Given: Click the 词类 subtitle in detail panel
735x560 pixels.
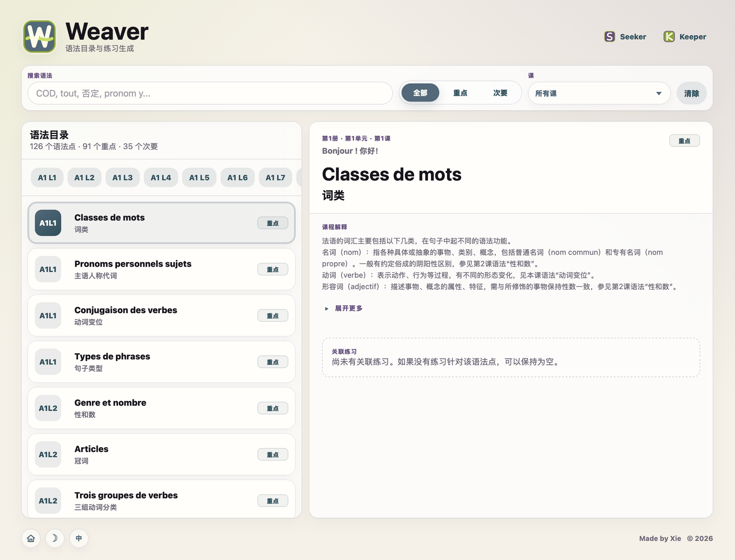Looking at the screenshot, I should [333, 196].
